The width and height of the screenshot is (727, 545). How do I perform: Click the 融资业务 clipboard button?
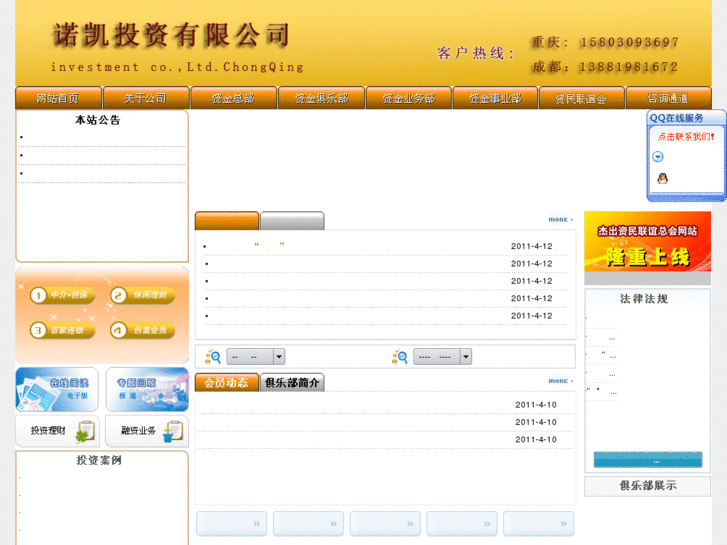[x=147, y=431]
